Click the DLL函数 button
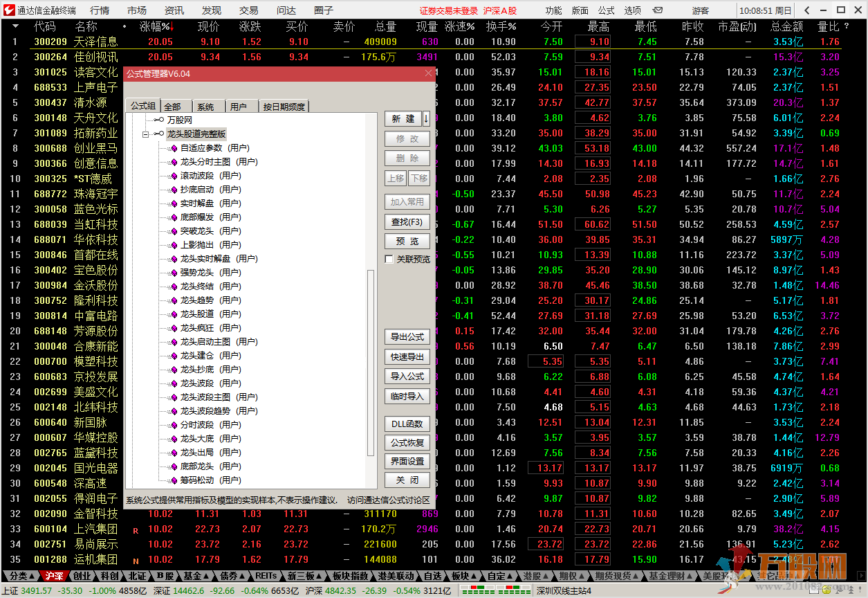The height and width of the screenshot is (598, 868). tap(407, 424)
